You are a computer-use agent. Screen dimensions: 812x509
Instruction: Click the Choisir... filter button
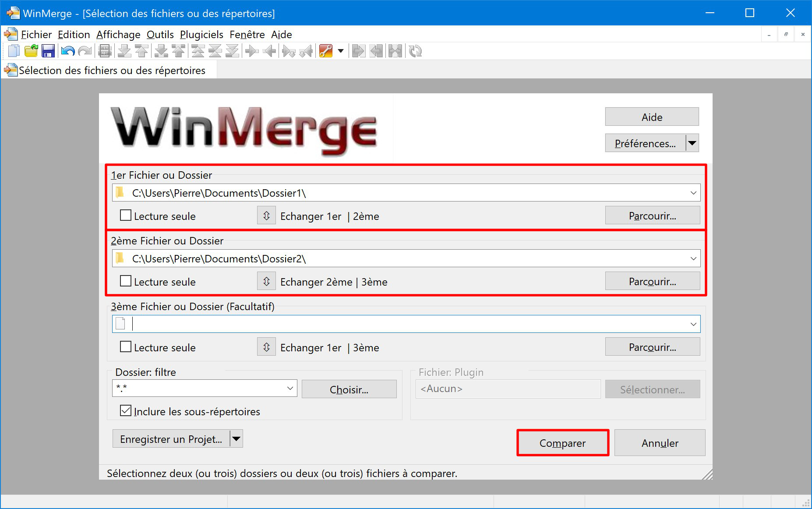click(349, 389)
